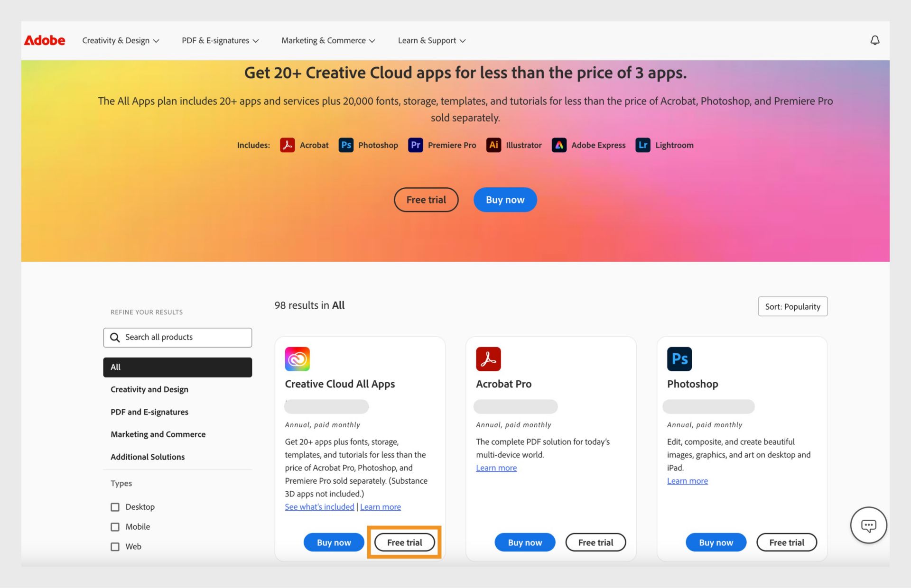Expand the Creativity and Design dropdown
The height and width of the screenshot is (588, 911).
pyautogui.click(x=120, y=40)
